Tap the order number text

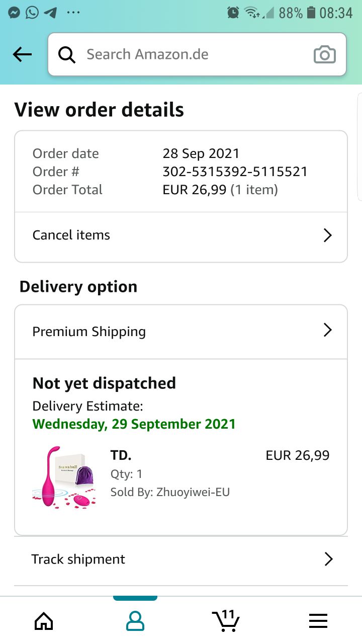(x=235, y=172)
